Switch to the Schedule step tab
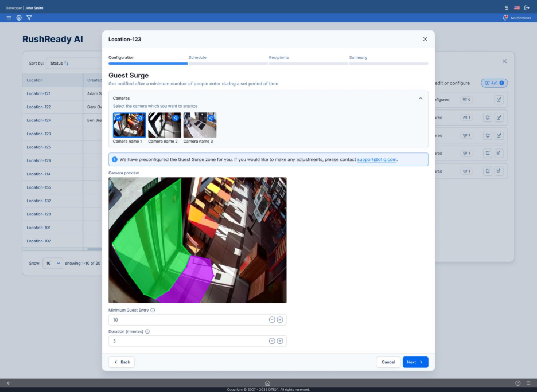The width and height of the screenshot is (537, 392). click(197, 58)
